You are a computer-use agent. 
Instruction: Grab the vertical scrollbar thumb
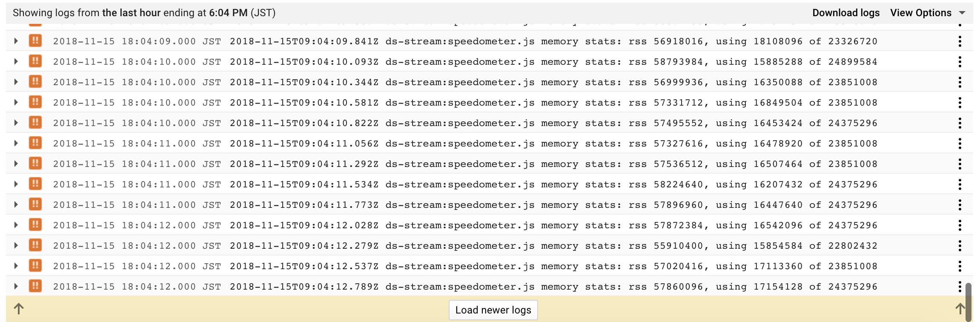click(969, 302)
